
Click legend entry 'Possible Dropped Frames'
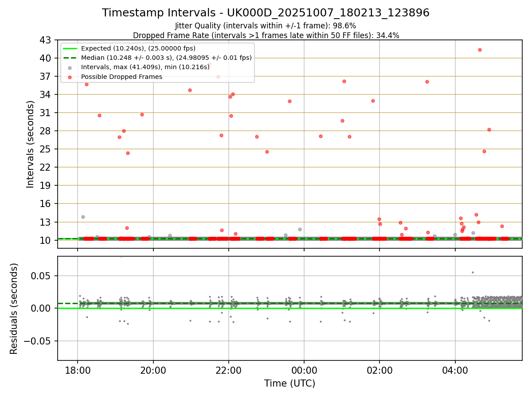[x=121, y=77]
